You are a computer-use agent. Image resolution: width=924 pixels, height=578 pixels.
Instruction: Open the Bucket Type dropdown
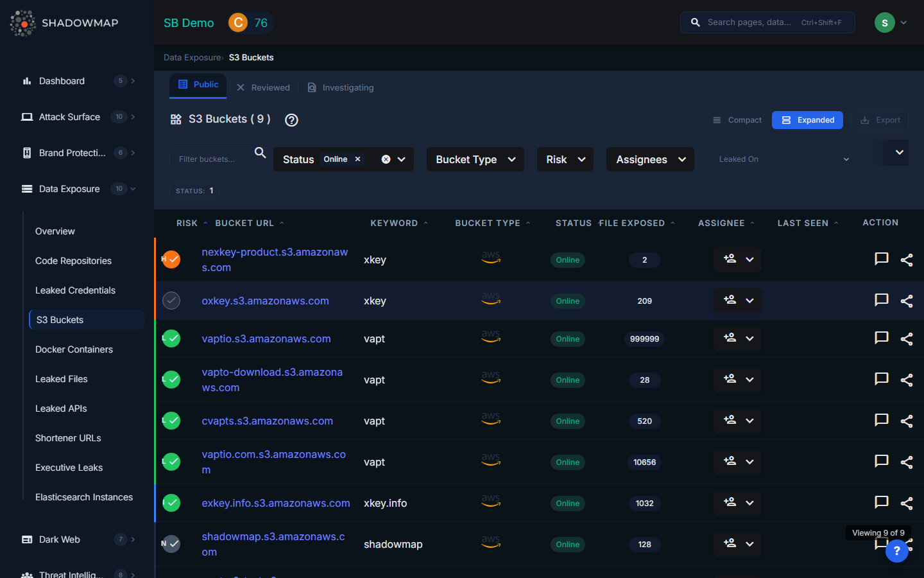[x=475, y=159]
